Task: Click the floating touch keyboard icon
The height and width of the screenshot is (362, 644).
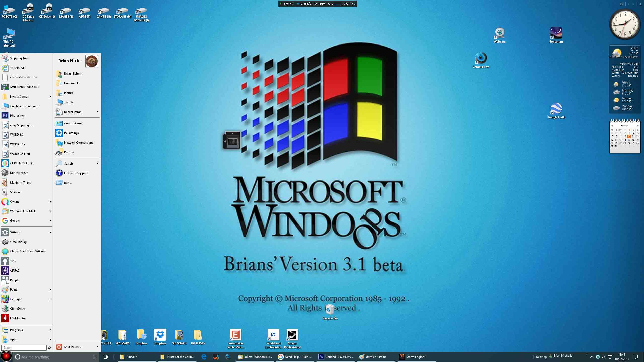Action: click(232, 141)
